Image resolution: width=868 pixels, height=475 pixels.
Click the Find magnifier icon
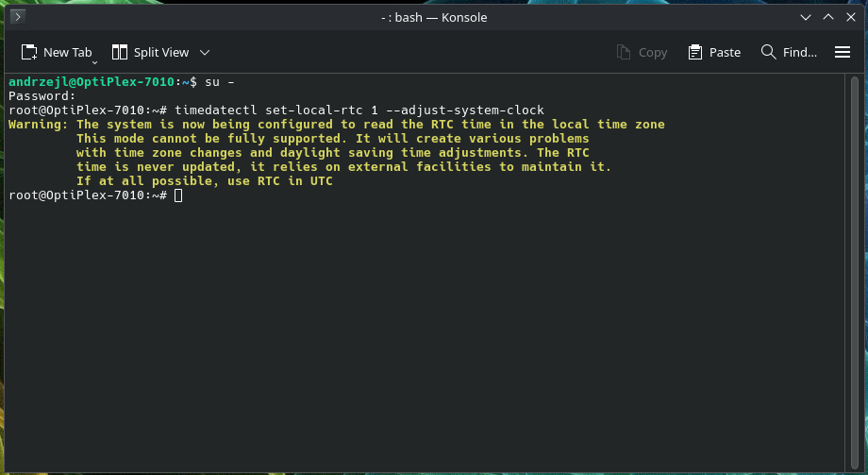(768, 52)
